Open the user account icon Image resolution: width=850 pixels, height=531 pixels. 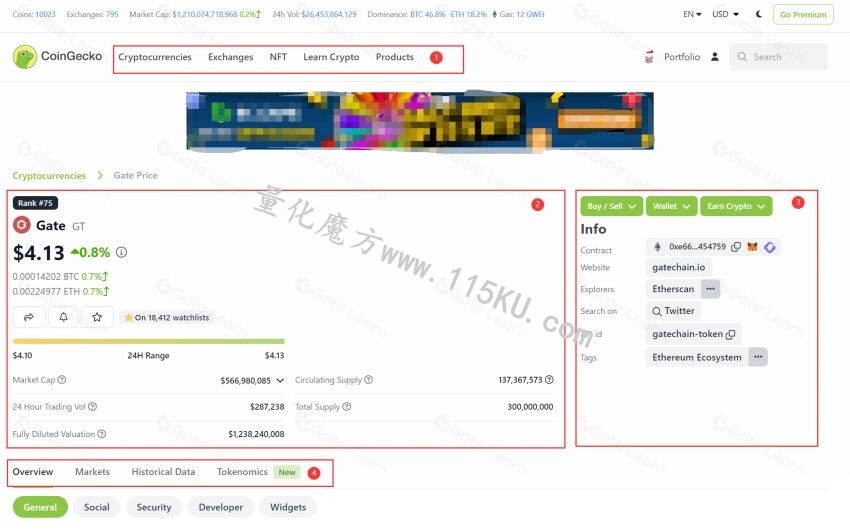(715, 56)
